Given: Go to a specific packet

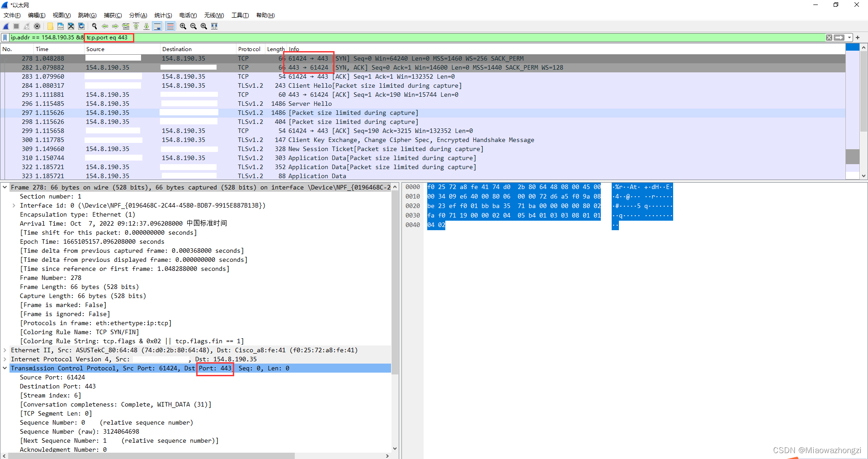Looking at the screenshot, I should pyautogui.click(x=126, y=26).
